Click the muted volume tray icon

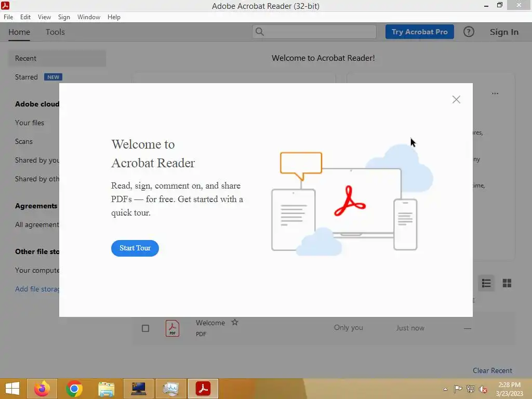point(483,389)
